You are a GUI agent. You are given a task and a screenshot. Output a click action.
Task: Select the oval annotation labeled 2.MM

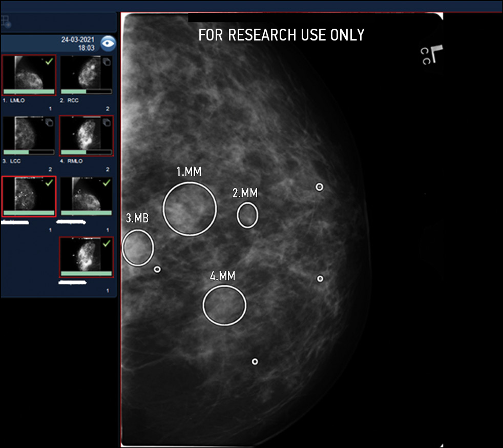point(247,215)
